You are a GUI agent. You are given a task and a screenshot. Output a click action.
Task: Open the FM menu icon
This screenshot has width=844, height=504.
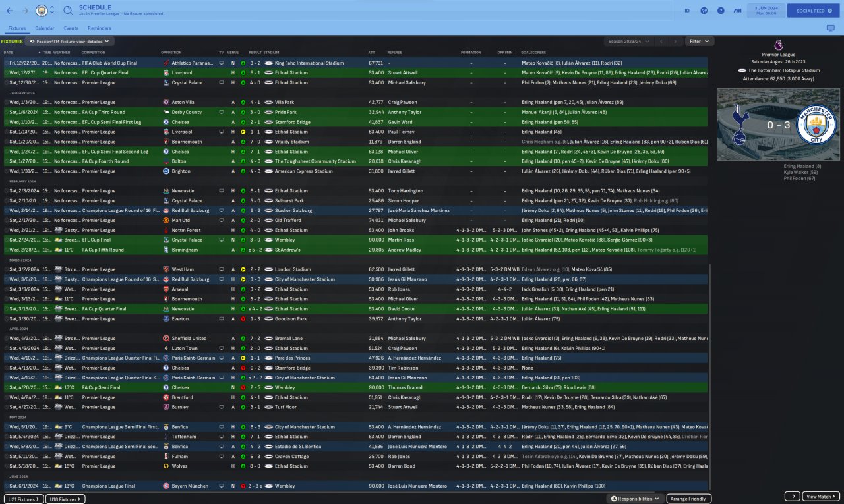[x=737, y=11]
